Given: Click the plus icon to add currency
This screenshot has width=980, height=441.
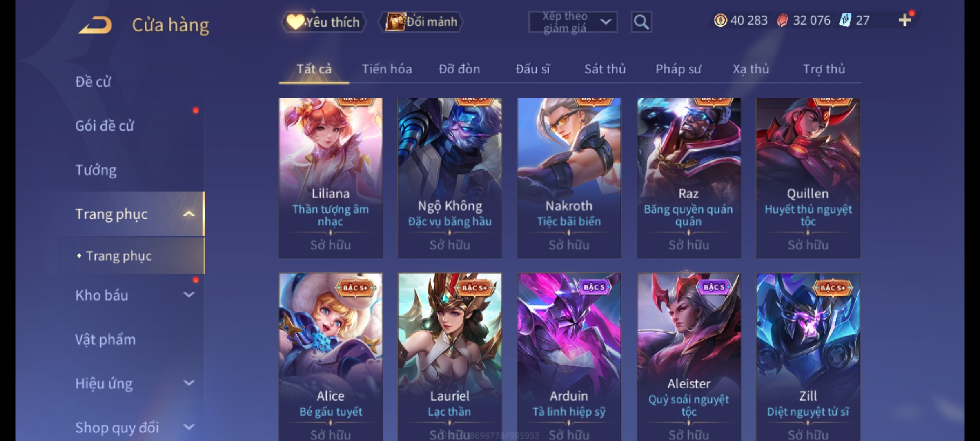Looking at the screenshot, I should pos(905,20).
